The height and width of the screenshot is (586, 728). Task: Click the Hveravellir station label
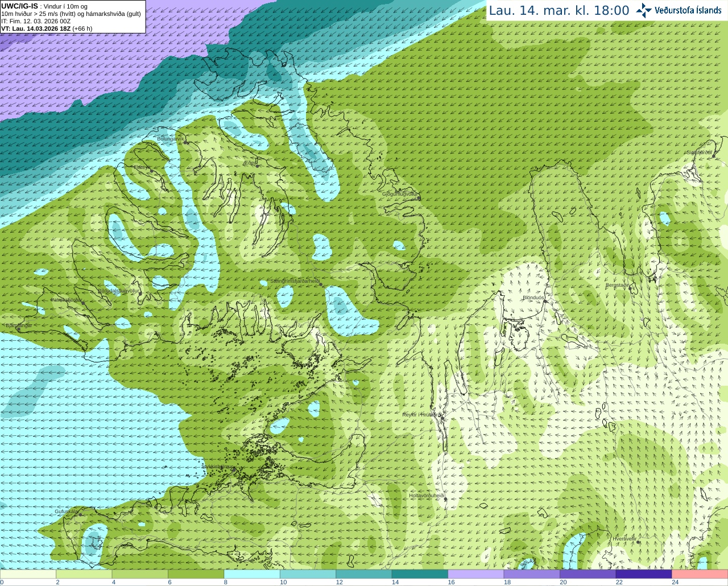point(624,538)
